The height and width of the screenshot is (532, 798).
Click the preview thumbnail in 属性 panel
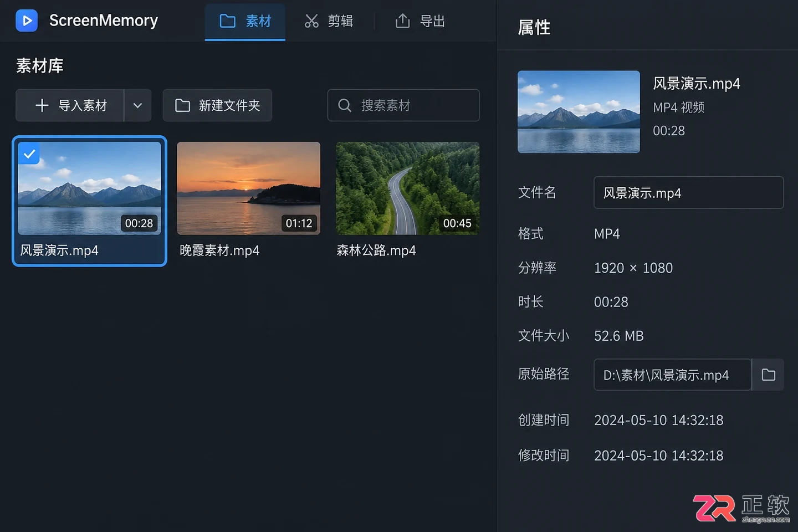(x=579, y=111)
